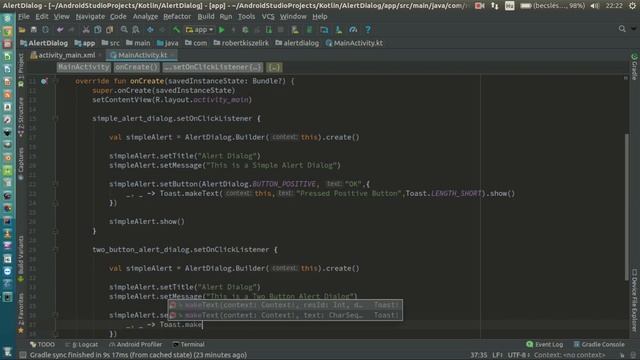Collapse the simple_alert_dialog listener fold marker

coord(56,118)
